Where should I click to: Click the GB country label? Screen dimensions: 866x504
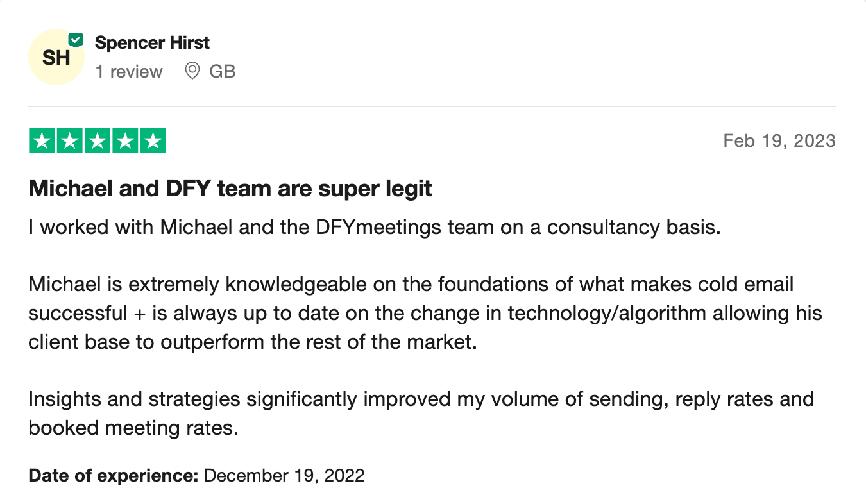click(x=223, y=71)
